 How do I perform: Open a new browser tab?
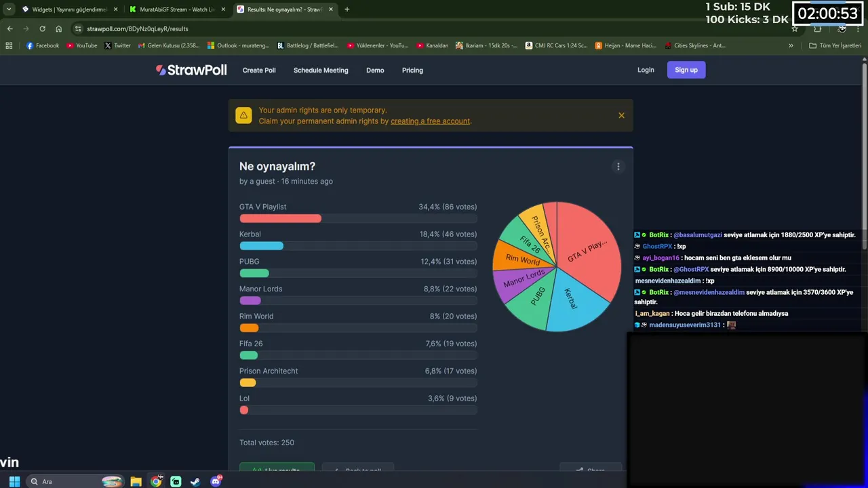(347, 9)
